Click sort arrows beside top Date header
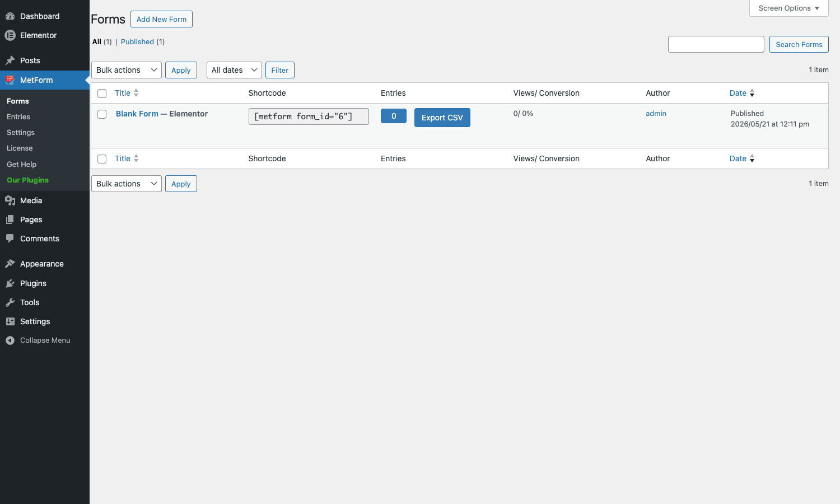Viewport: 840px width, 504px height. tap(752, 93)
